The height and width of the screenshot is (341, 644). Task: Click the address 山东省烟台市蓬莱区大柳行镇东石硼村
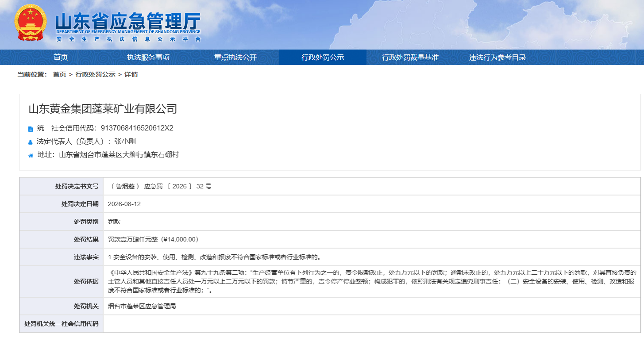tap(119, 155)
